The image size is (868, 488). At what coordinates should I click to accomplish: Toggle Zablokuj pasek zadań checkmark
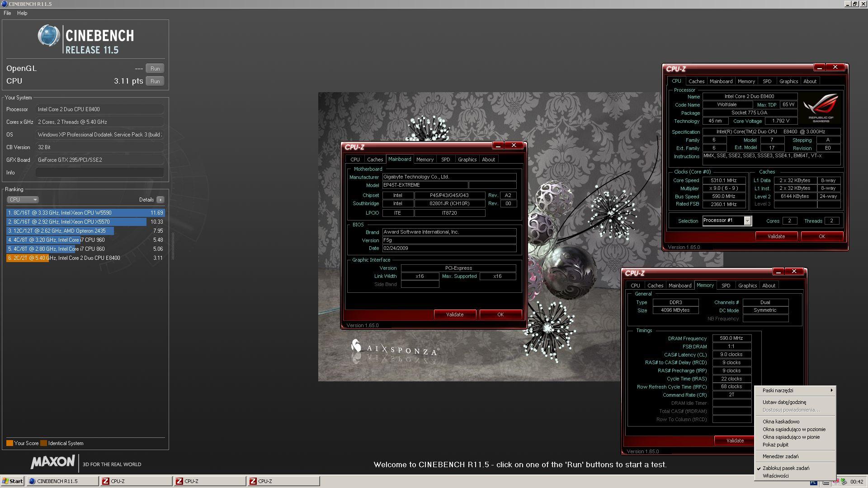coord(795,468)
